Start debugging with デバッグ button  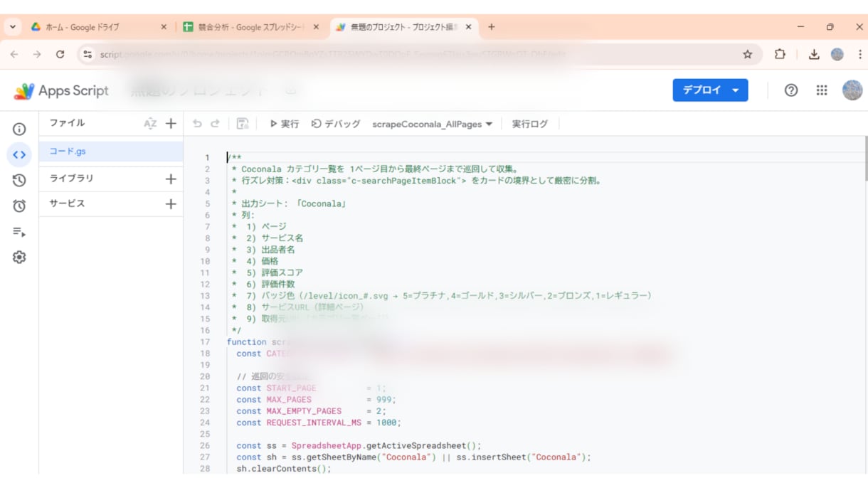[x=336, y=124]
